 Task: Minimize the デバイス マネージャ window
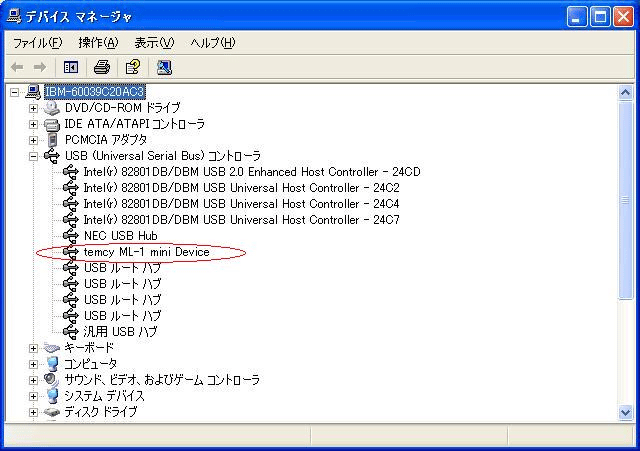tap(576, 17)
